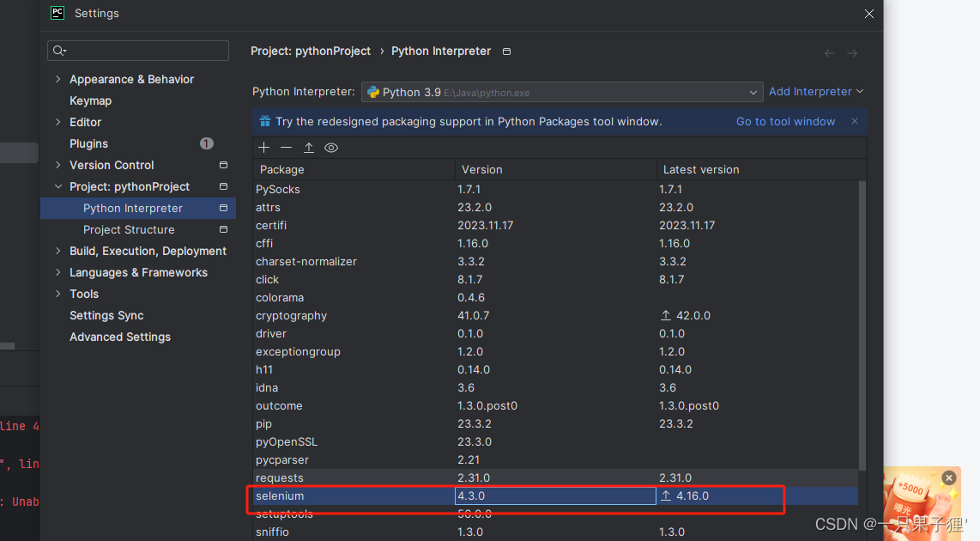Click the Plugins update count badge

[206, 144]
